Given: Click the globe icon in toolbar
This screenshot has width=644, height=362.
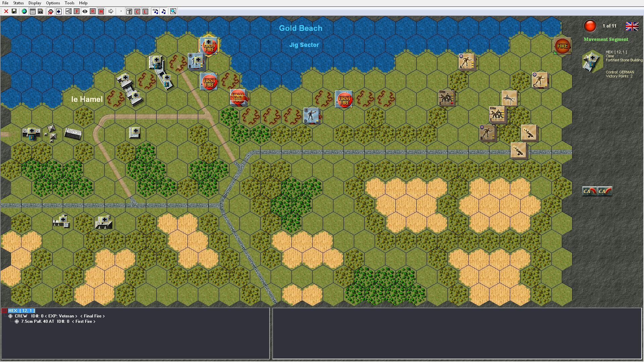Looking at the screenshot, I should point(24,11).
